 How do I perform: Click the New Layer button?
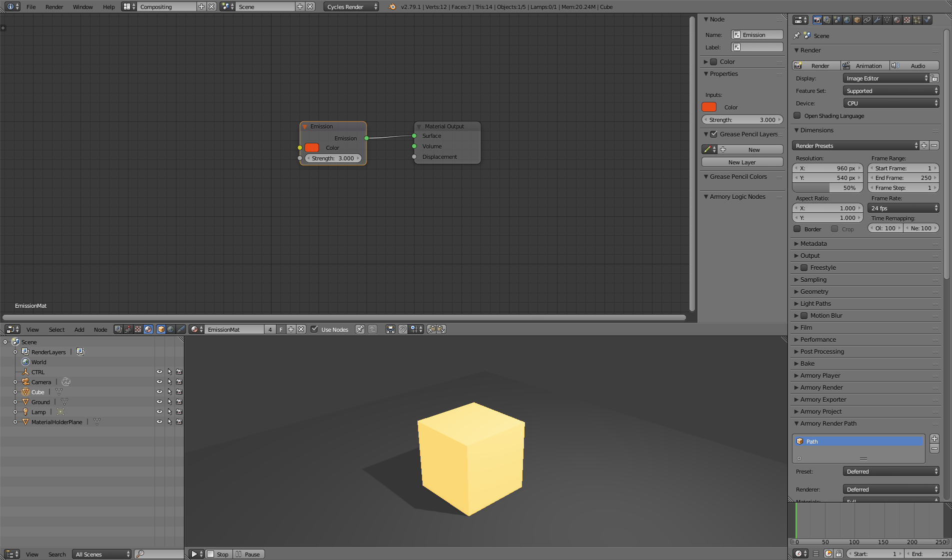742,162
